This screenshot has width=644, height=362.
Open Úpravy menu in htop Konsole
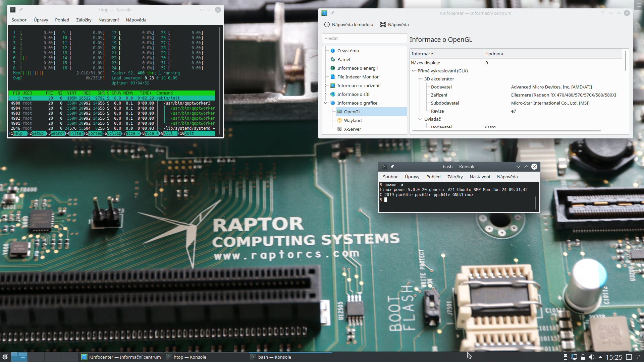click(x=41, y=20)
